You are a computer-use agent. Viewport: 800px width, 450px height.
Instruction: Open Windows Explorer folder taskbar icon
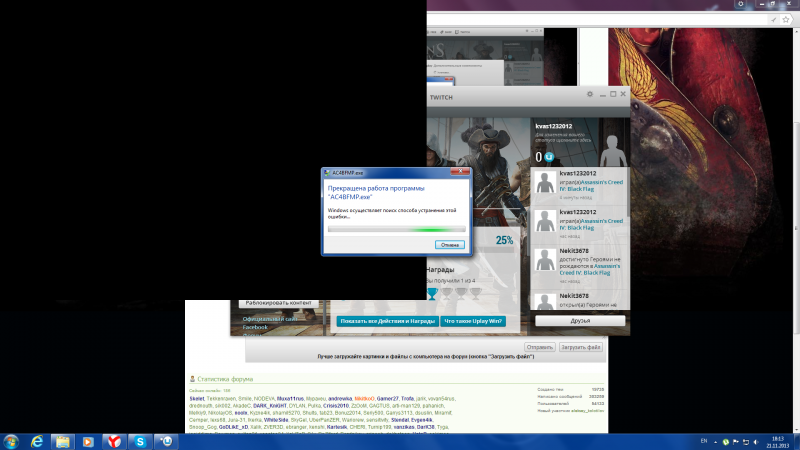point(63,441)
